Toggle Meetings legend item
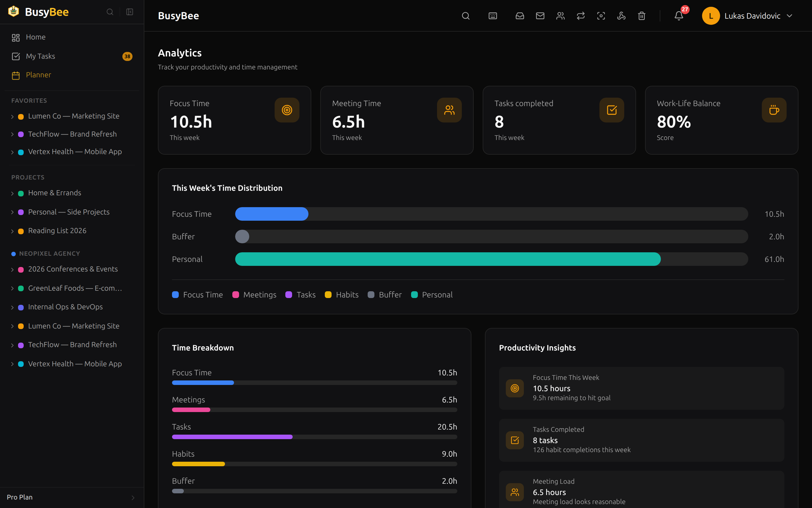The width and height of the screenshot is (812, 508). click(254, 295)
